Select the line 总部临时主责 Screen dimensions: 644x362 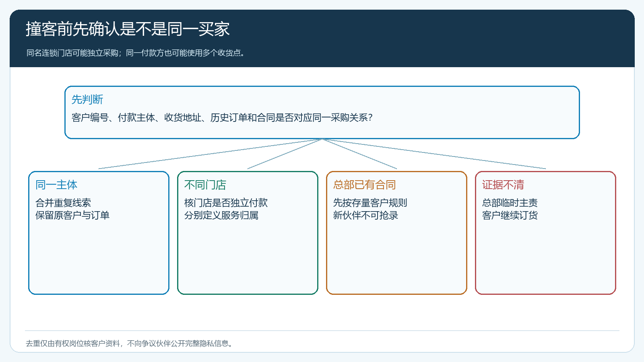[x=510, y=203]
